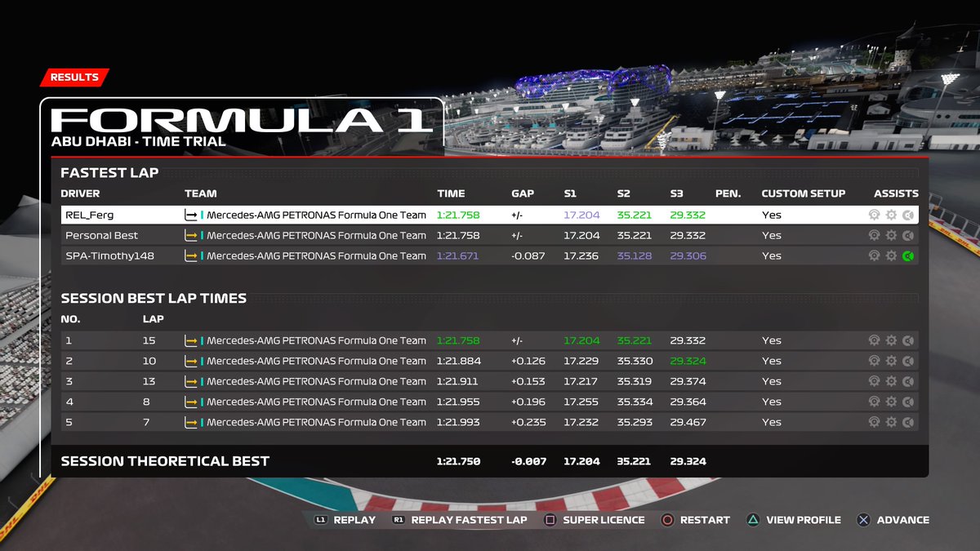Click lap time 1:21.955
The image size is (980, 551).
[459, 402]
